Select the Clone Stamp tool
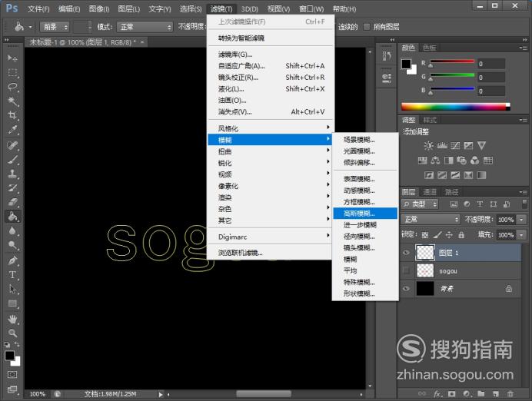532x401 pixels. pyautogui.click(x=12, y=174)
